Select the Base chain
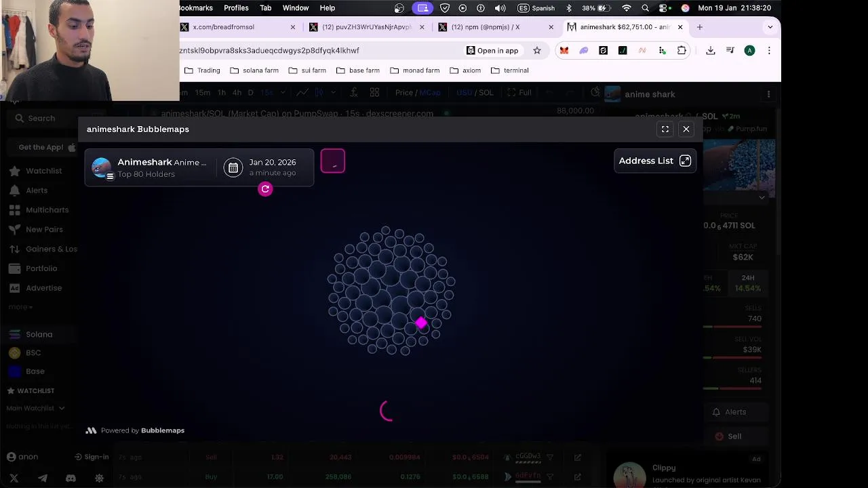868x488 pixels. [x=27, y=371]
